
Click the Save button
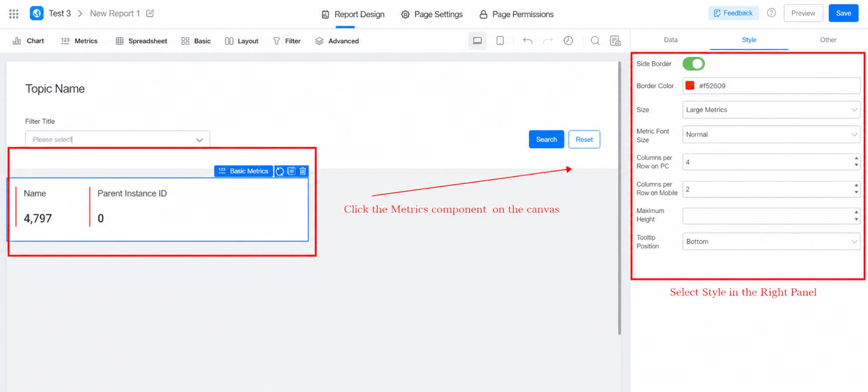(x=843, y=13)
